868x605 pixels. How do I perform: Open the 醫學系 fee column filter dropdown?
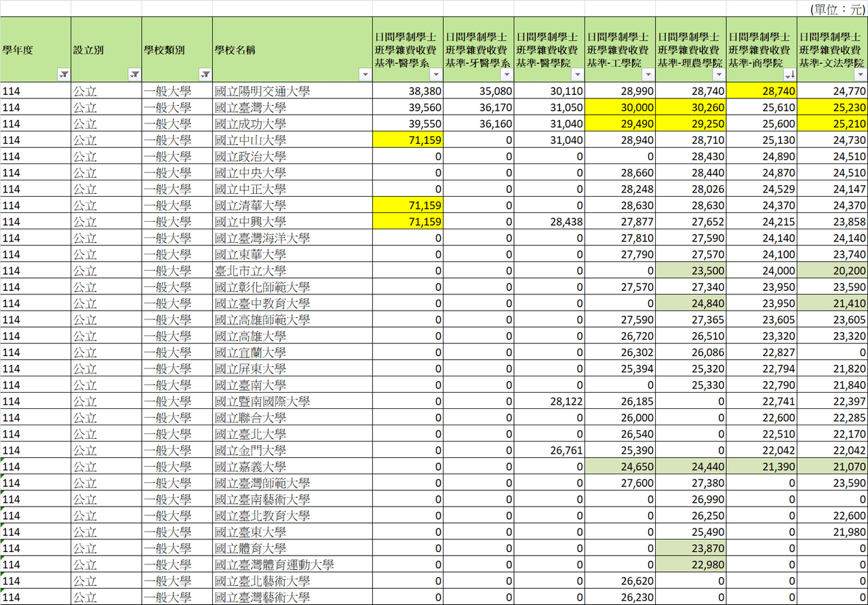[x=437, y=75]
